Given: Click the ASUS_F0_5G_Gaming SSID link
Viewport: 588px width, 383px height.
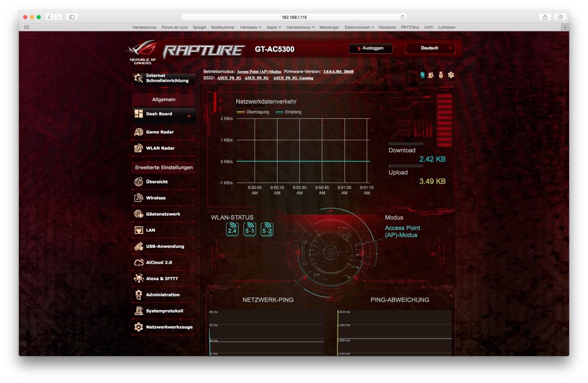Looking at the screenshot, I should click(x=293, y=78).
